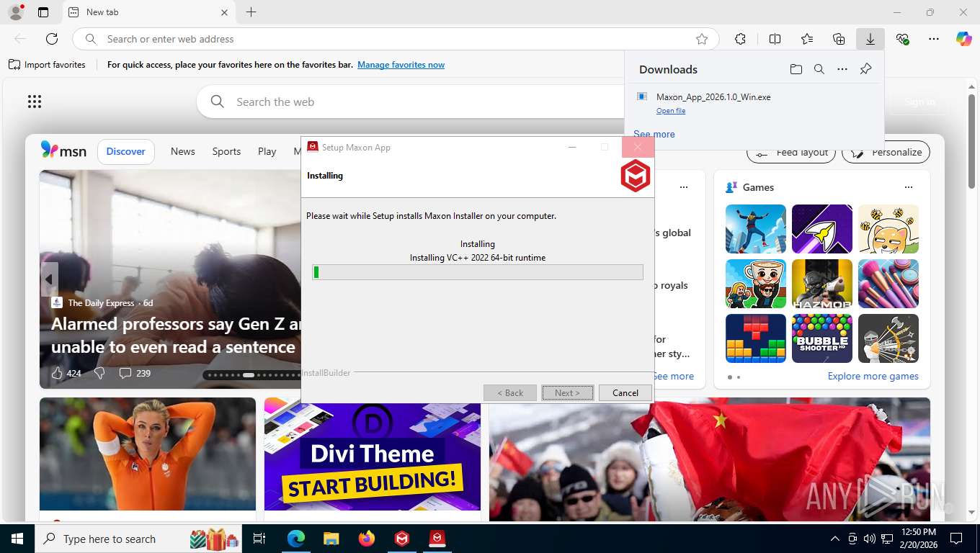
Task: Click Explore more games link
Action: coord(873,376)
